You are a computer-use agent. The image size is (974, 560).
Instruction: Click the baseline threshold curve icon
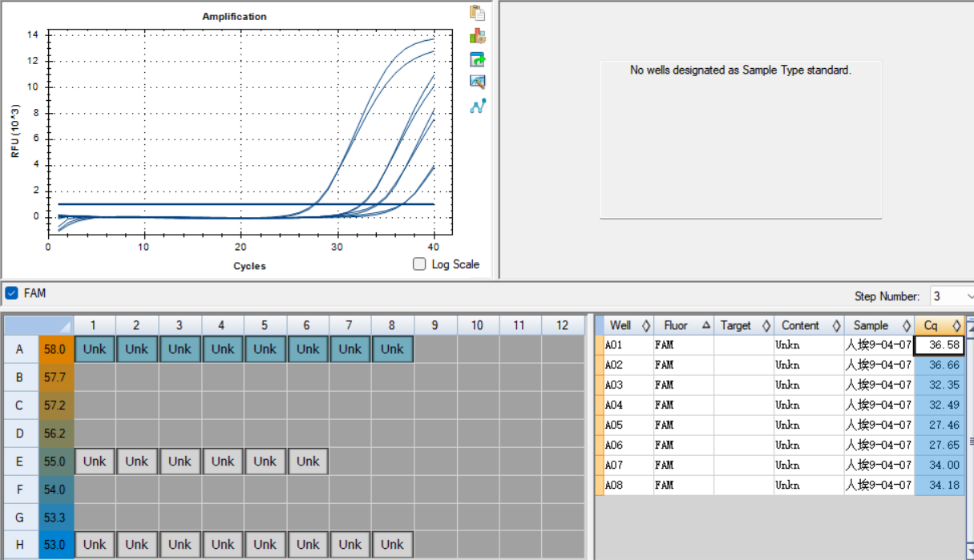tap(478, 105)
